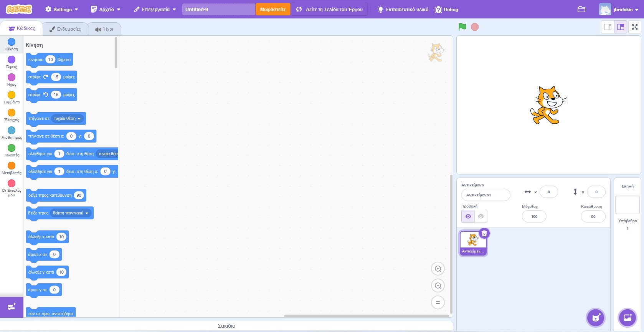Viewport: 644px width, 332px height.
Task: Click Δείτε τη Σελίδα του Έργου
Action: (329, 9)
